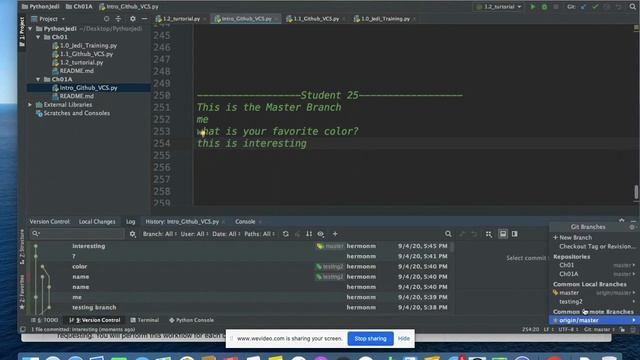Click the IntelliSort arrows icon in the log toolbar
The image size is (640, 360).
(x=309, y=234)
